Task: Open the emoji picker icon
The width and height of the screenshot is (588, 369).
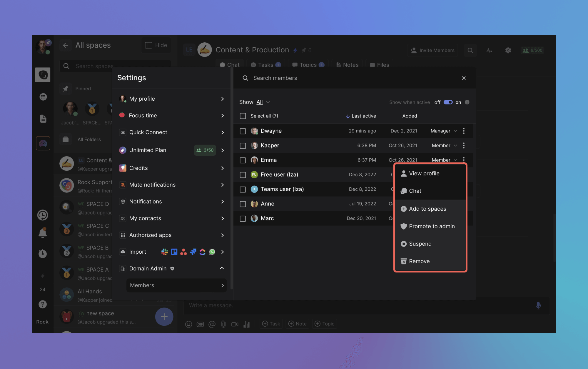Action: point(188,324)
